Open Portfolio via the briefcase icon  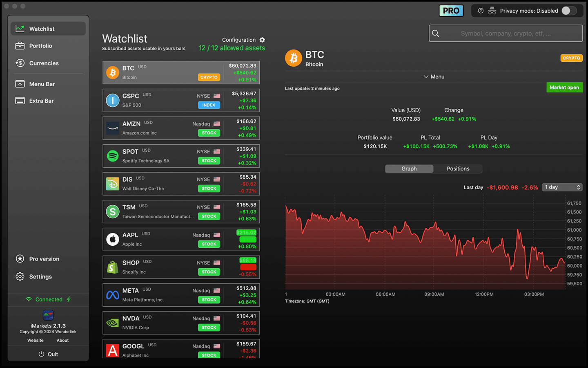[20, 46]
